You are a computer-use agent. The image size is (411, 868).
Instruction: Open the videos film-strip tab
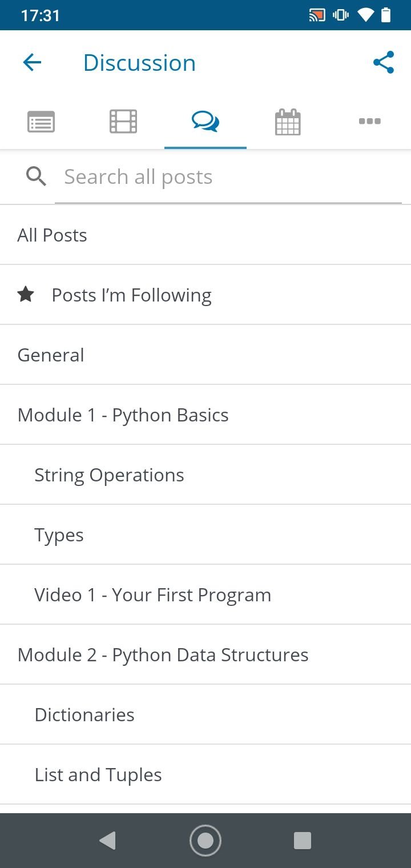123,122
